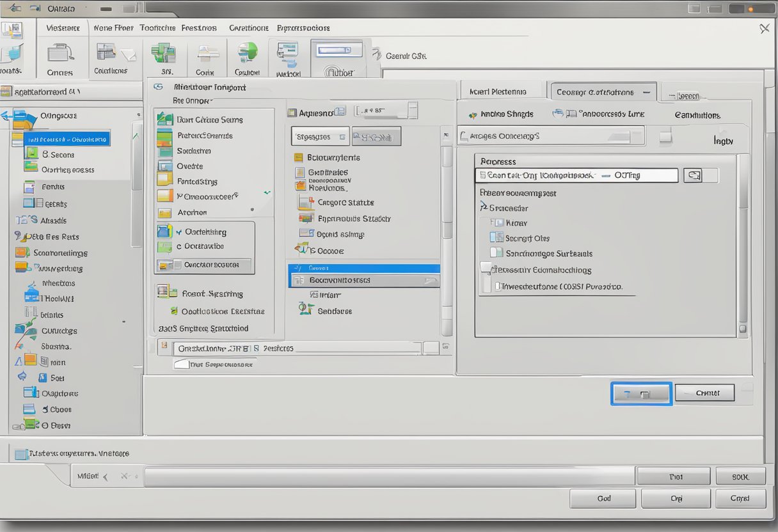The image size is (778, 532).
Task: Click the Bciournyients folder icon
Action: [298, 157]
